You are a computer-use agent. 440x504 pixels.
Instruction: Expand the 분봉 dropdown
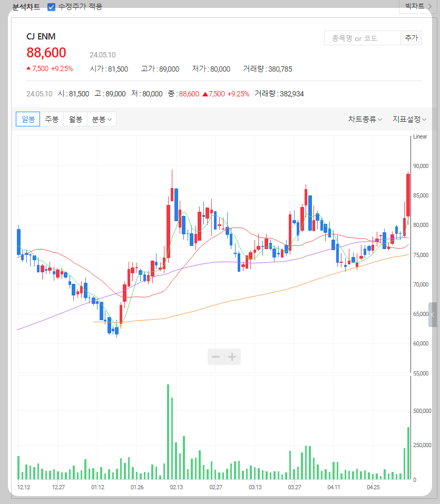click(x=102, y=119)
